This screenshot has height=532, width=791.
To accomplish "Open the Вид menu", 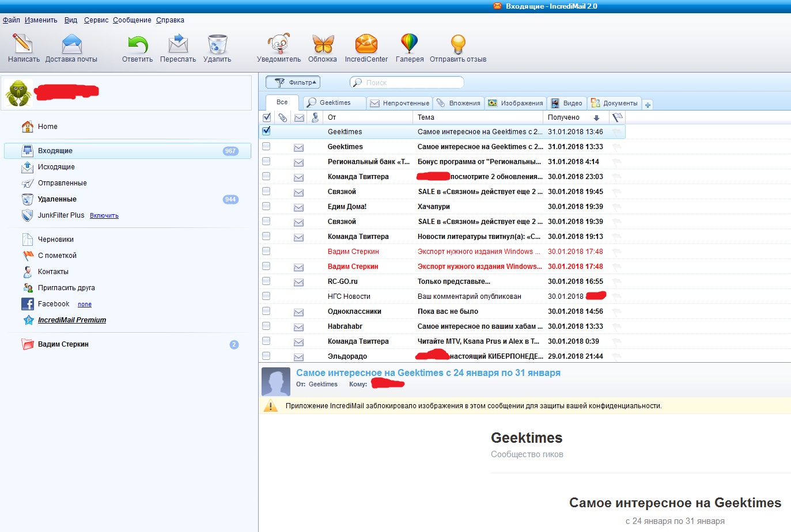I will pyautogui.click(x=71, y=20).
